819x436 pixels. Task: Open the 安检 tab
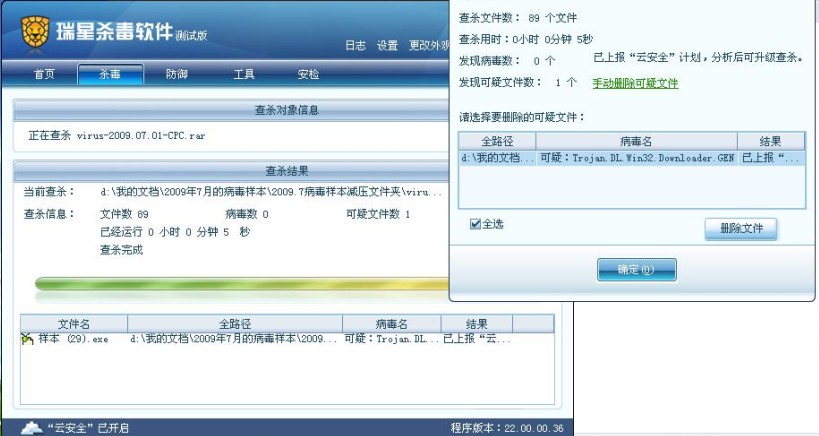(x=308, y=74)
